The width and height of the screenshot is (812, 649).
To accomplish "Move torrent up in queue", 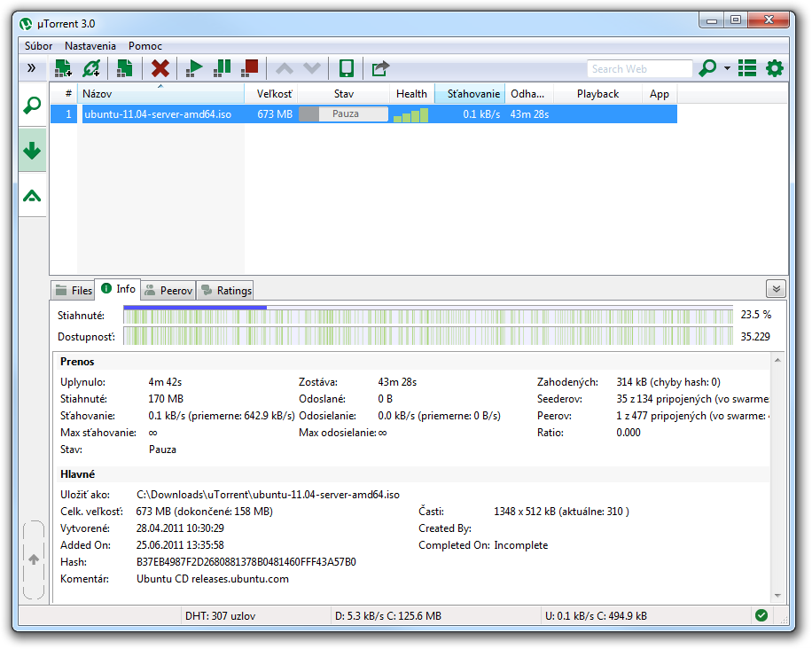I will [285, 68].
